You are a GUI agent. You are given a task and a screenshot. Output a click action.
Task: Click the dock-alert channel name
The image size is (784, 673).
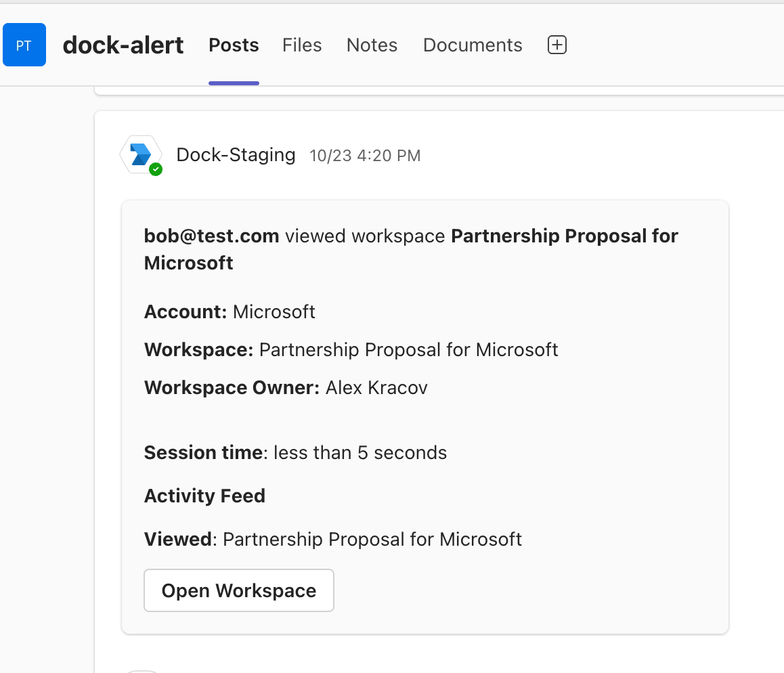coord(123,45)
